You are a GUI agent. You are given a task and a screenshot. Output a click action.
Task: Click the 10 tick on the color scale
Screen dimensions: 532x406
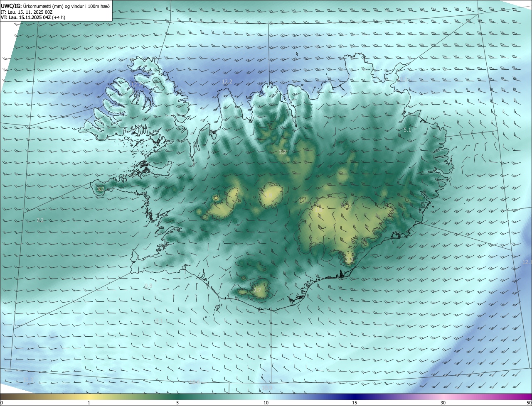[x=266, y=403]
